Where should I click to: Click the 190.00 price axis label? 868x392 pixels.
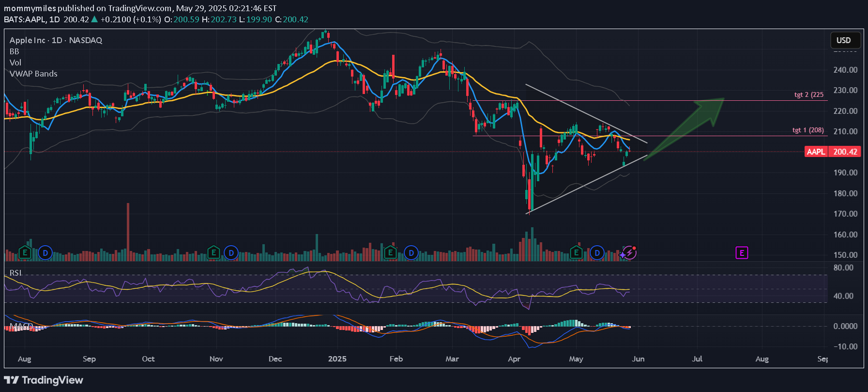point(845,172)
